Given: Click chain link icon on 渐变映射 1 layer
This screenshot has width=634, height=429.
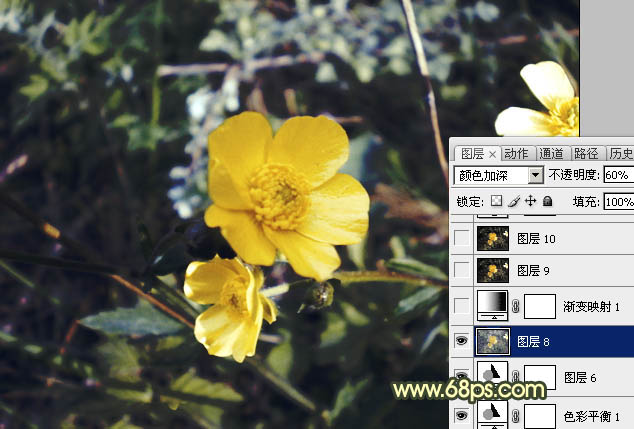Looking at the screenshot, I should click(516, 306).
